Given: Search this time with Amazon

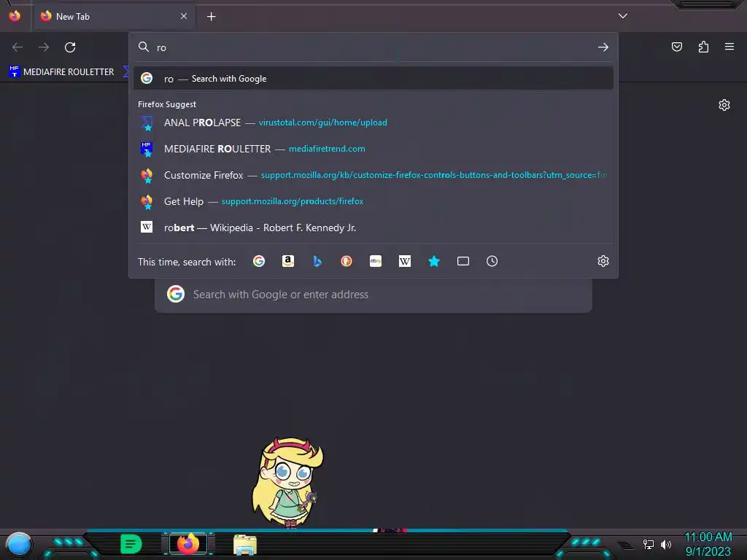Looking at the screenshot, I should click(x=287, y=261).
